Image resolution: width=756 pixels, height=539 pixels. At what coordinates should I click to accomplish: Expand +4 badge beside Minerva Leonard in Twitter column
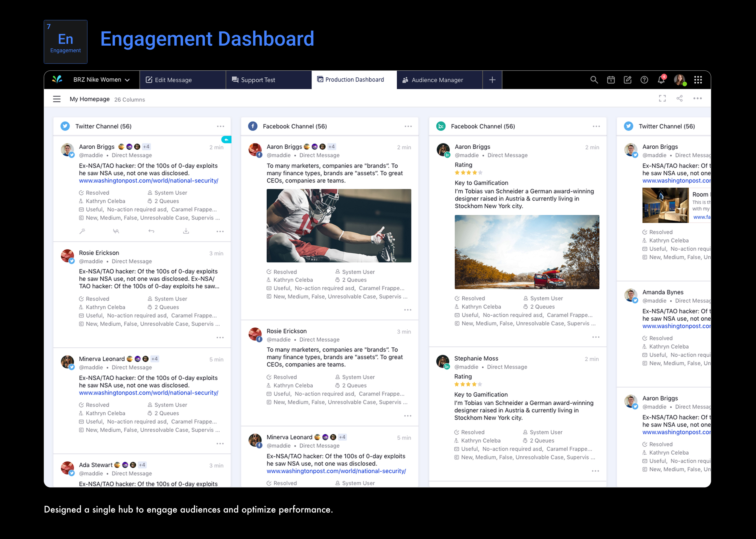[155, 359]
